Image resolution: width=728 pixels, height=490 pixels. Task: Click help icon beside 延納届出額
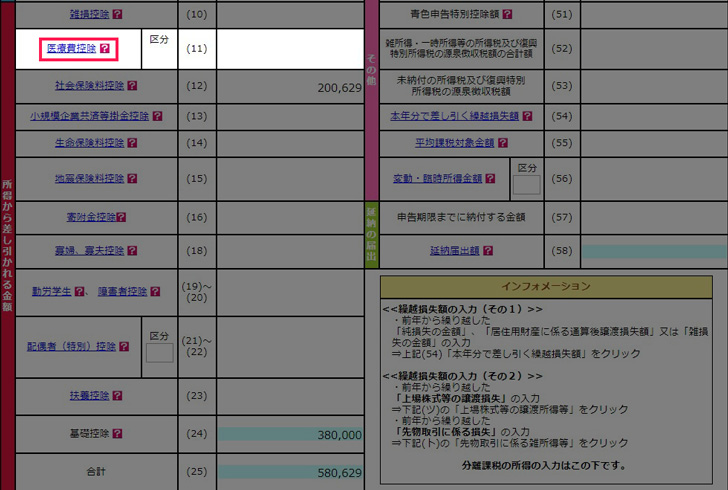pos(487,251)
